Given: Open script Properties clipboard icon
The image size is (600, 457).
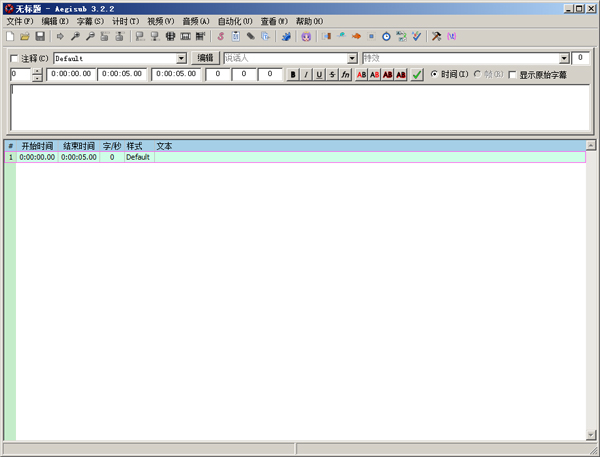Looking at the screenshot, I should click(236, 36).
